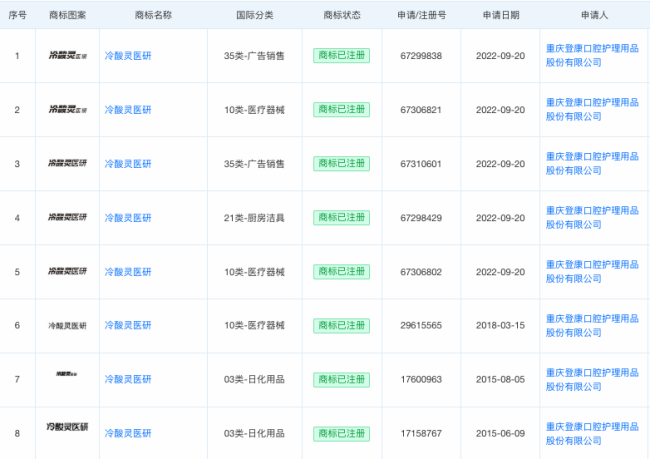Open applicant company link for 17600963
The height and width of the screenshot is (459, 650).
592,379
